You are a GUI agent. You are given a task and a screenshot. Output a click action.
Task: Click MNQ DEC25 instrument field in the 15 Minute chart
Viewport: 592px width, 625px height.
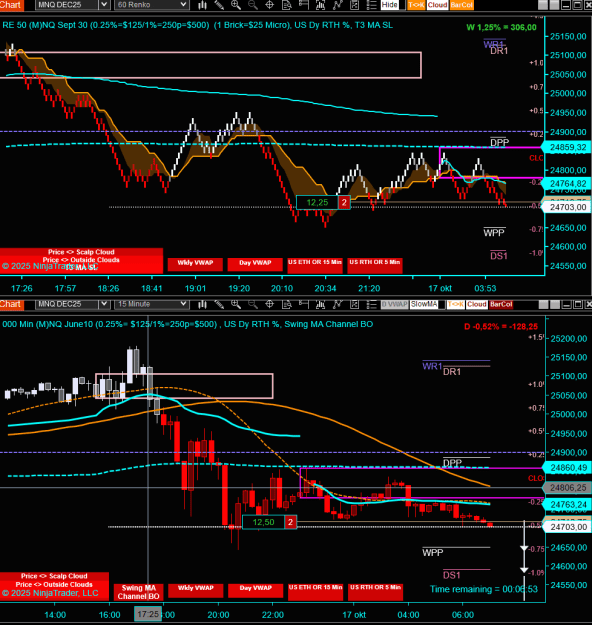[x=67, y=305]
